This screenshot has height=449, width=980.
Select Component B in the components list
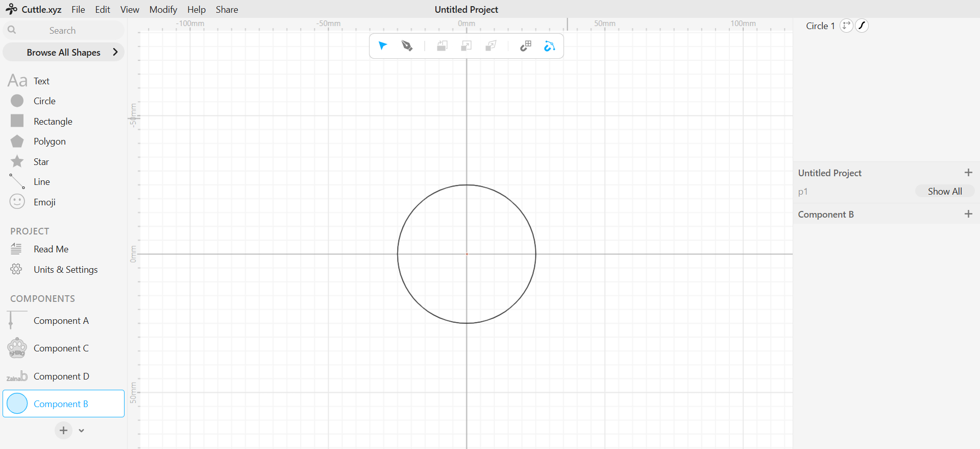pos(63,404)
